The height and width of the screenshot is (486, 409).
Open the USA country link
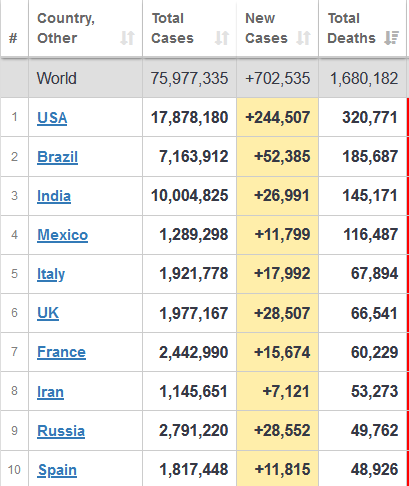click(52, 118)
